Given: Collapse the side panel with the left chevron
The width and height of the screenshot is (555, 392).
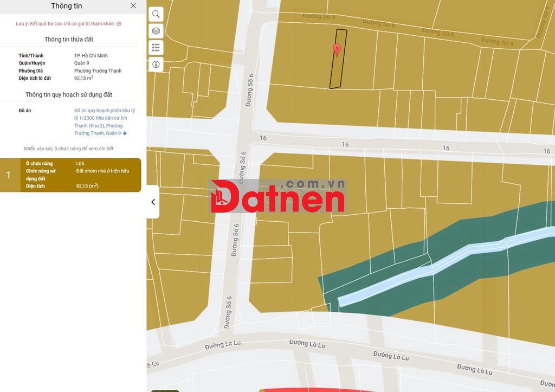Looking at the screenshot, I should click(x=153, y=202).
